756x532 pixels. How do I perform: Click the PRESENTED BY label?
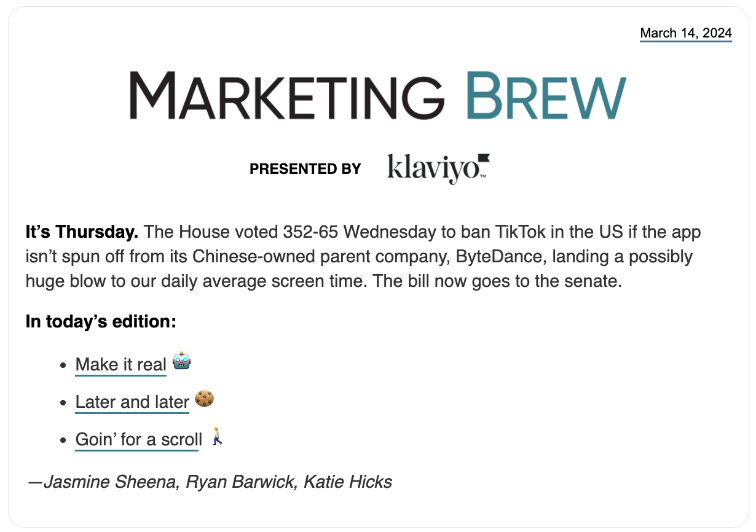point(305,169)
